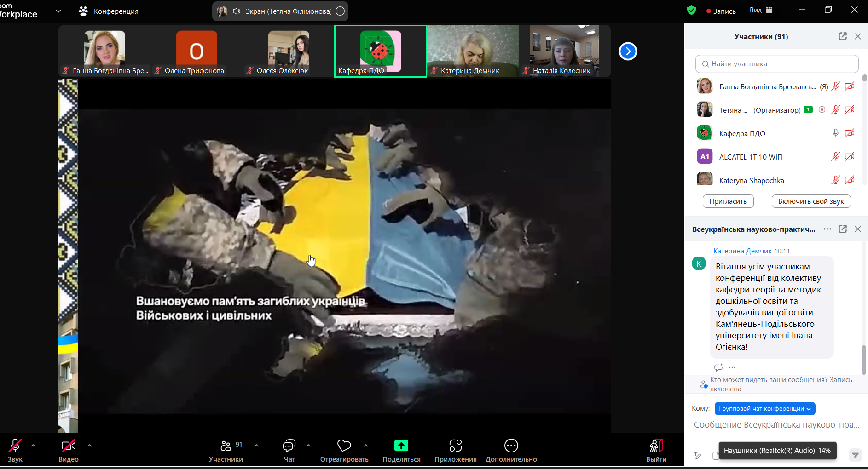The width and height of the screenshot is (868, 469).
Task: Turn on camera with Видео button
Action: (x=68, y=446)
